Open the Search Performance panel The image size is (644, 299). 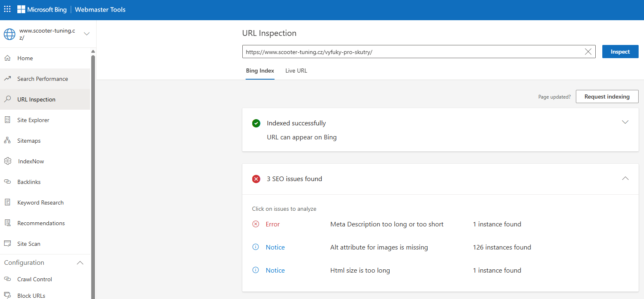click(43, 78)
